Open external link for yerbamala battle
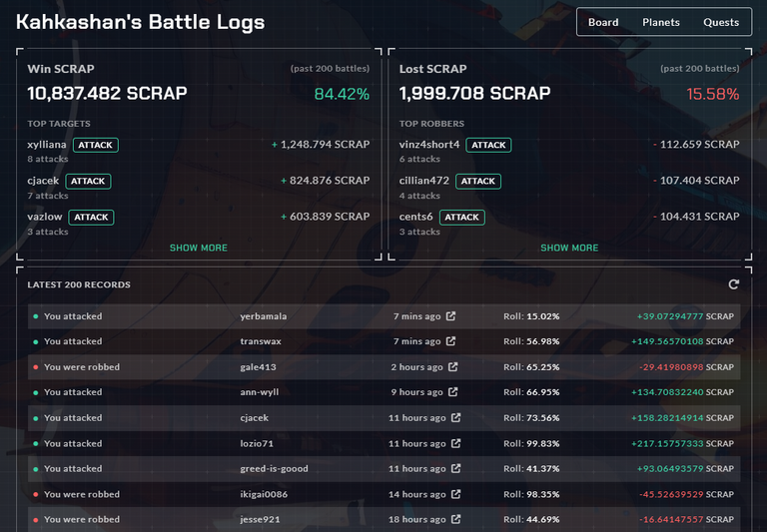 (x=450, y=316)
